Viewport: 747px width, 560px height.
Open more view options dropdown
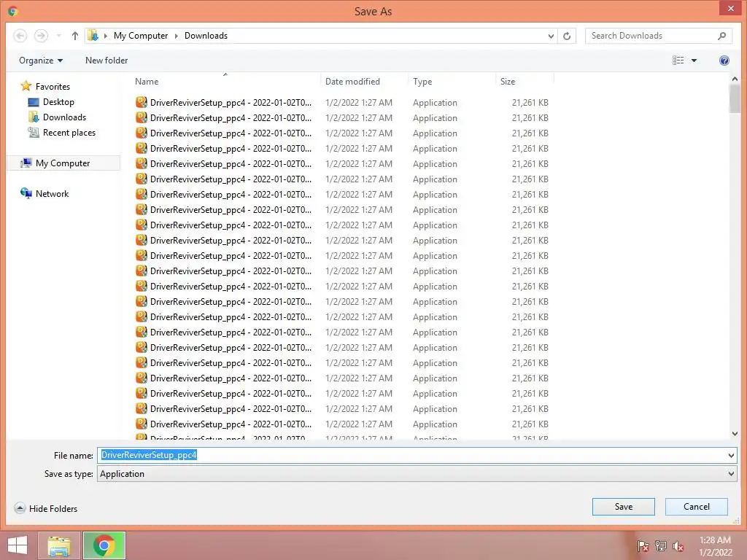pyautogui.click(x=694, y=61)
